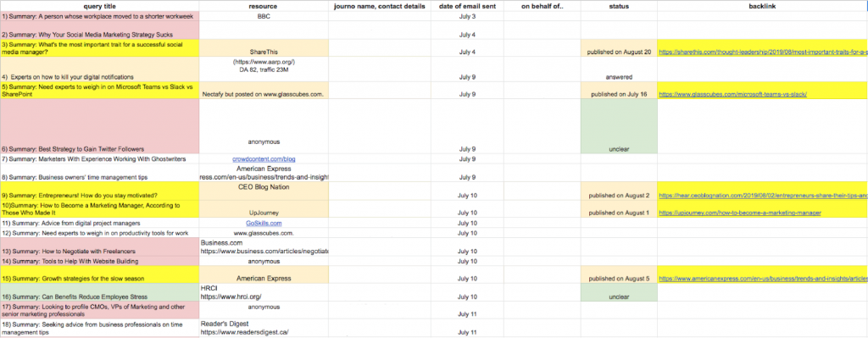Click the HRCI resource cell

pos(264,292)
